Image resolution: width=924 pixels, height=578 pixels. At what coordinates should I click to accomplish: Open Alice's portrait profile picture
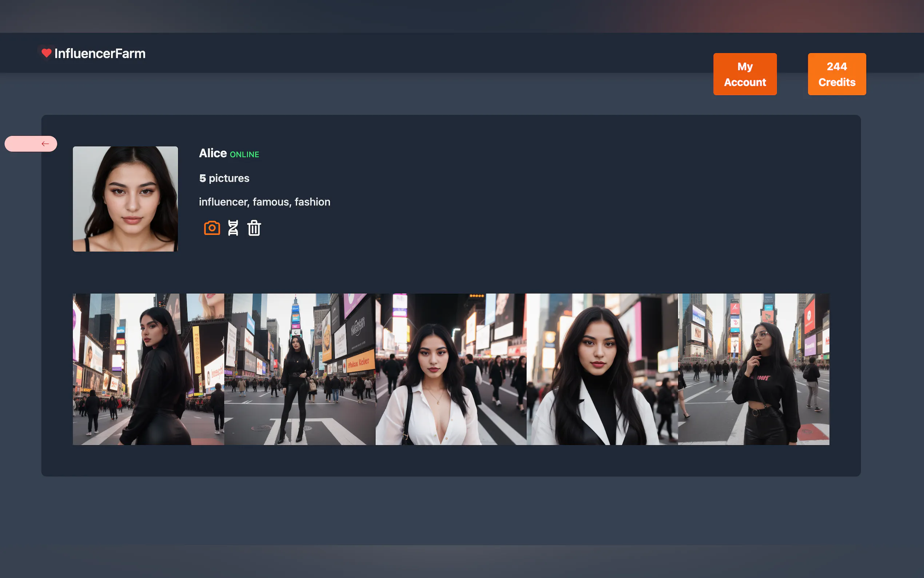point(125,199)
